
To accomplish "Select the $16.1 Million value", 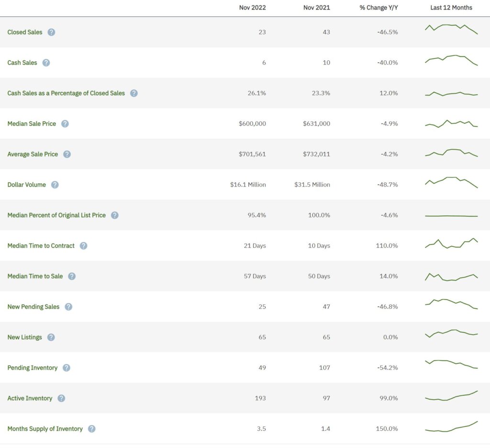I will [x=248, y=185].
